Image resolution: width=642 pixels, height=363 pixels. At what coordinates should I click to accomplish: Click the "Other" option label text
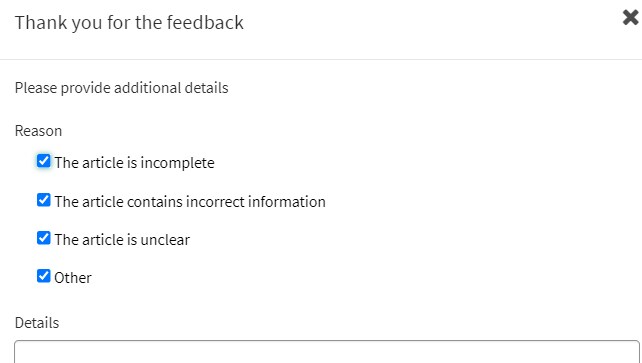coord(73,277)
